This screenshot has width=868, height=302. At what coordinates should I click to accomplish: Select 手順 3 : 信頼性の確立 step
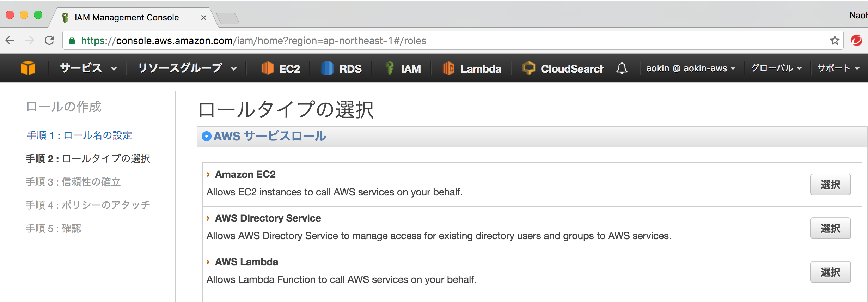[73, 182]
